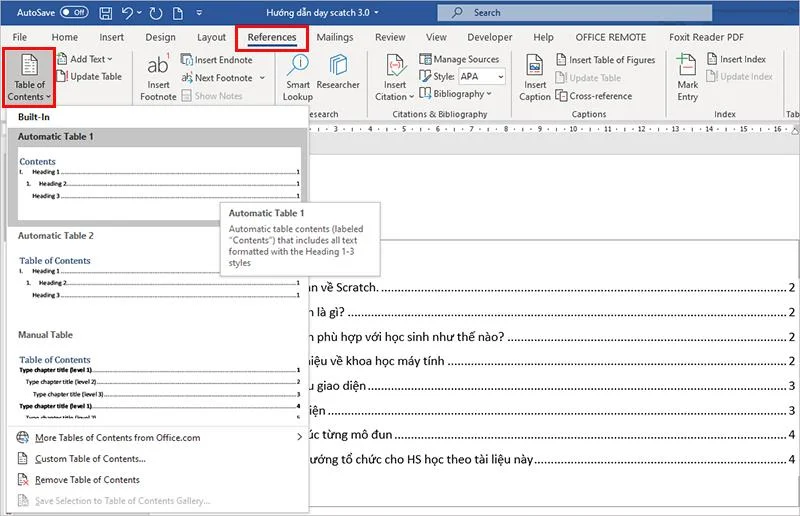Screen dimensions: 800x516
Task: Choose Custom Table of Contents...
Action: coord(158,459)
